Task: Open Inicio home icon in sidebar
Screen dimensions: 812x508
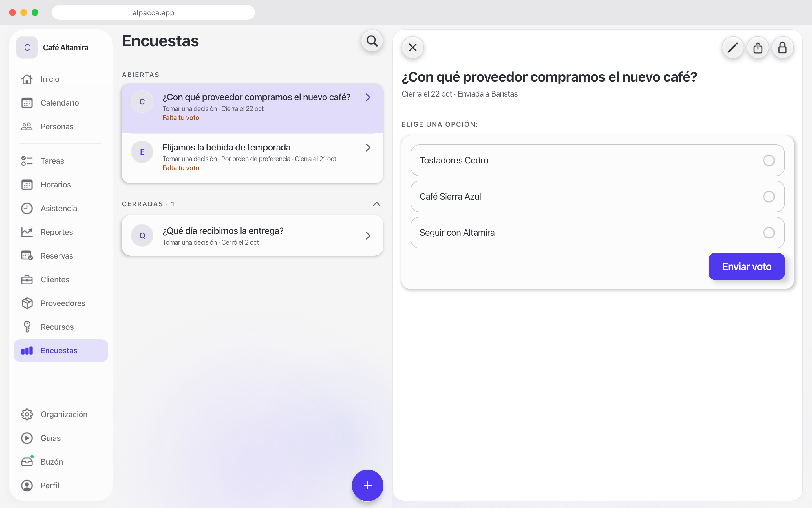Action: tap(27, 79)
